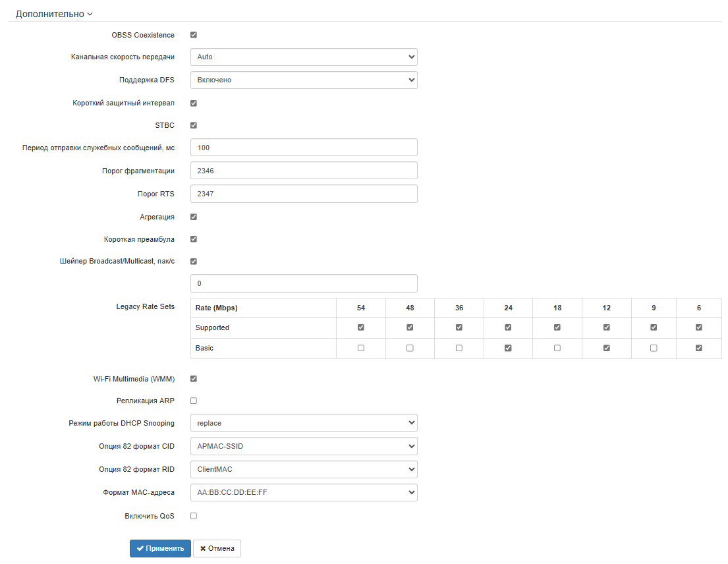Disable Короткий защитный интервал checkbox
728x564 pixels.
point(194,103)
